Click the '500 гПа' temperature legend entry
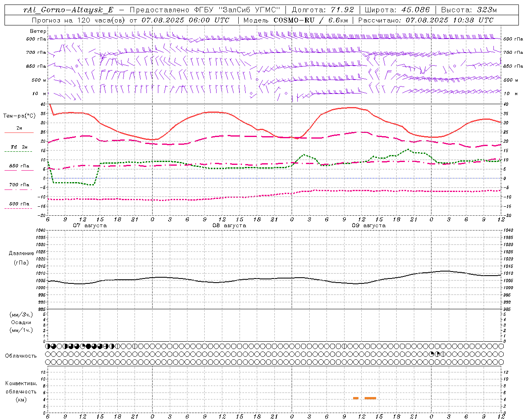The height and width of the screenshot is (420, 525). coord(19,204)
